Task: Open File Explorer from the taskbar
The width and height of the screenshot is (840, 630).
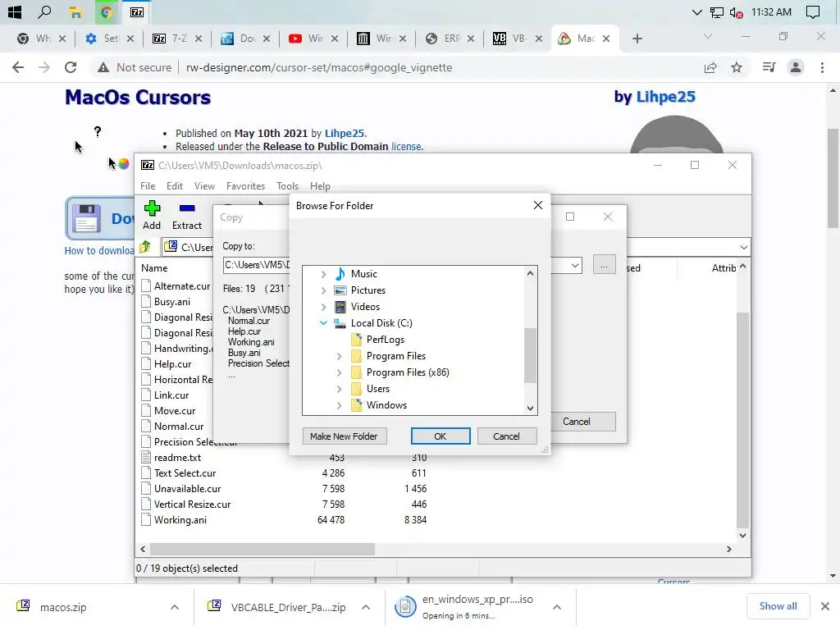Action: click(75, 12)
